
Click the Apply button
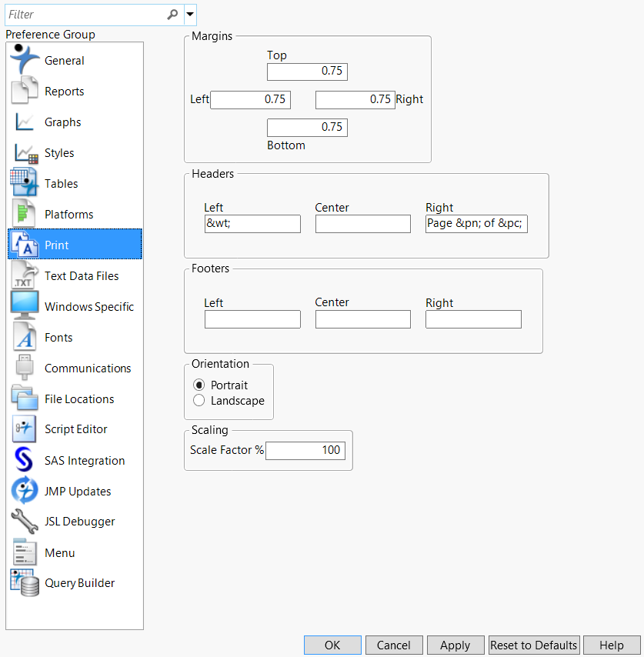pos(455,645)
